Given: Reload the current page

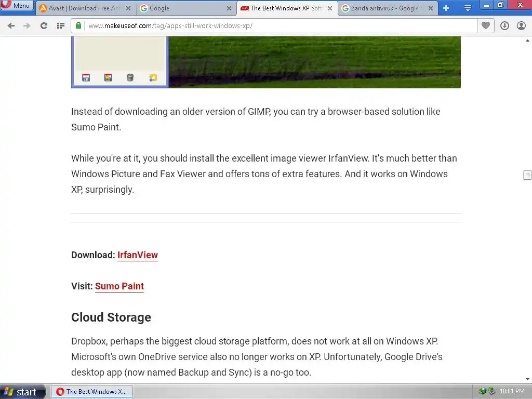Looking at the screenshot, I should tap(44, 26).
